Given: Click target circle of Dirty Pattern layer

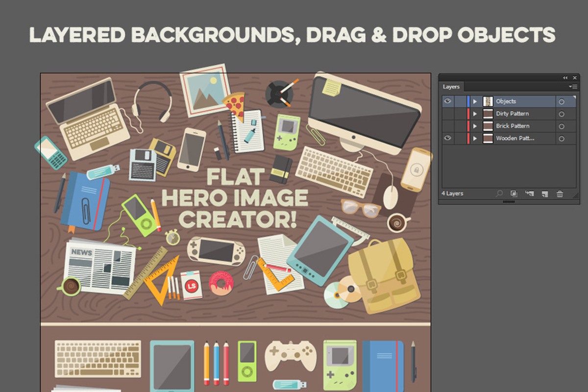Looking at the screenshot, I should 562,114.
